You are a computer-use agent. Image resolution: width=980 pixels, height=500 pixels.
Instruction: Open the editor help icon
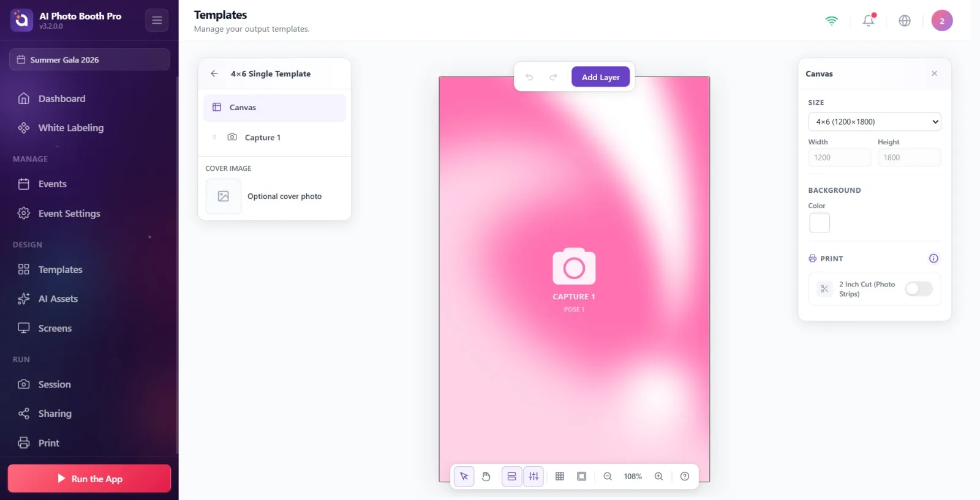pyautogui.click(x=685, y=476)
